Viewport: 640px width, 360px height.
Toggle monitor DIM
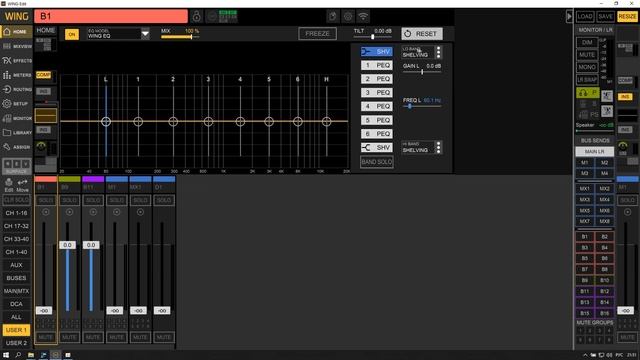click(587, 42)
